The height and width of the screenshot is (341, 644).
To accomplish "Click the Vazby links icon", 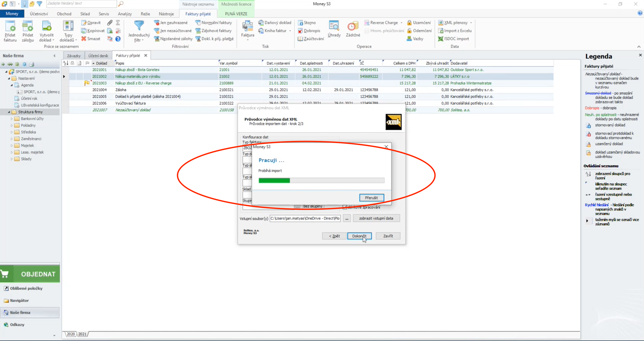I will [x=409, y=38].
